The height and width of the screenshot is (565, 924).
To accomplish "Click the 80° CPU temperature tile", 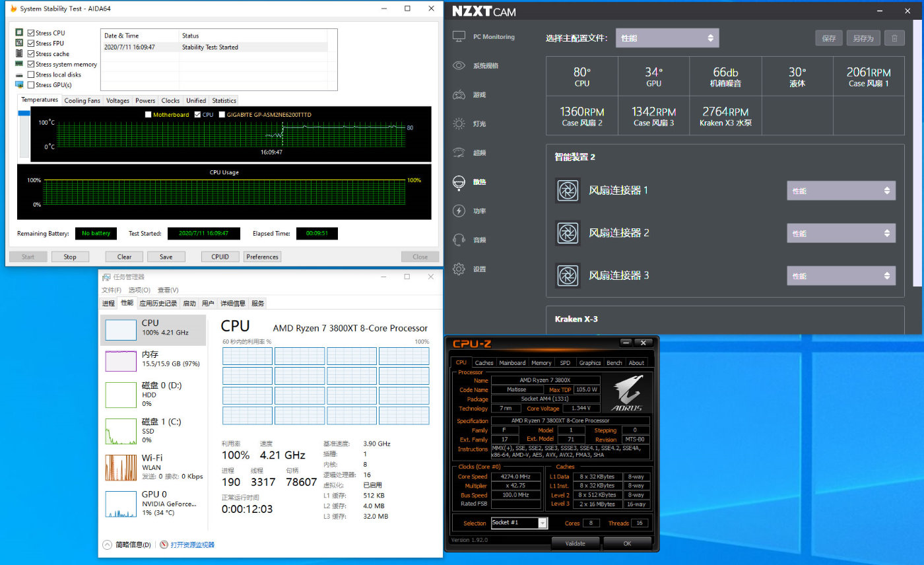I will tap(582, 77).
